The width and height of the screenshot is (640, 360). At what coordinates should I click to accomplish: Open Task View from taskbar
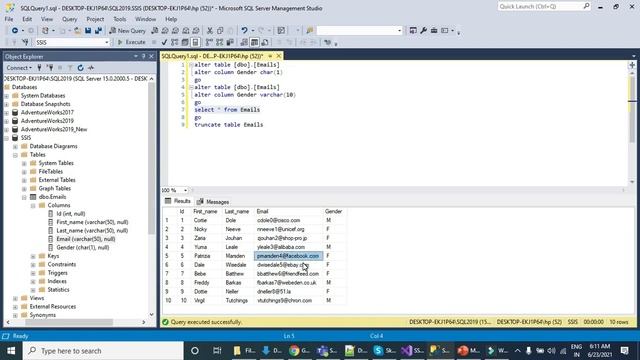coord(217,351)
